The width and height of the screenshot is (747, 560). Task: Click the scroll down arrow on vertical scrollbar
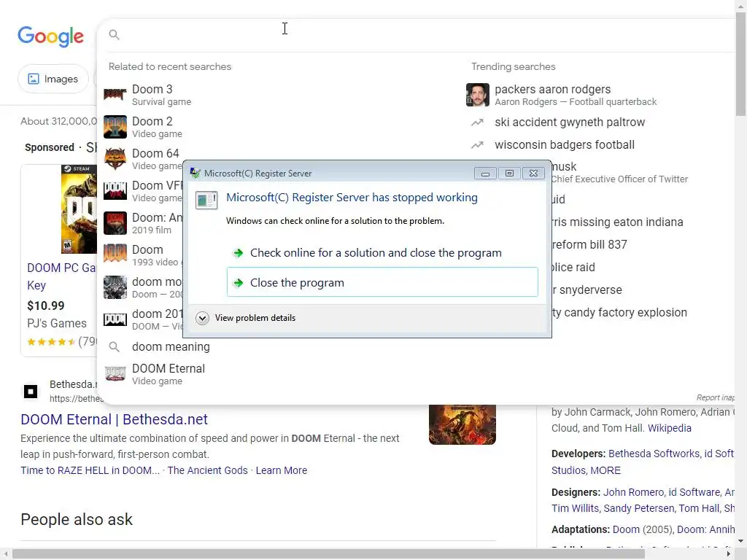click(x=741, y=541)
